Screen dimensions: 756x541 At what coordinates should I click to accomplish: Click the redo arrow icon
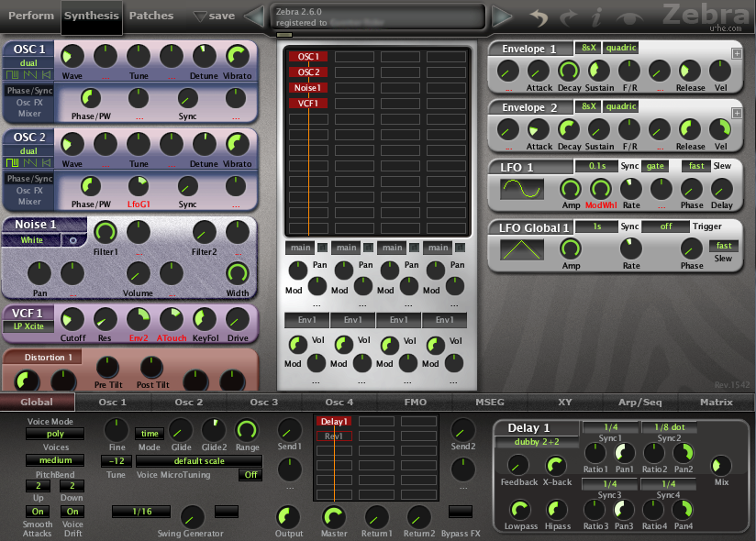click(x=569, y=17)
